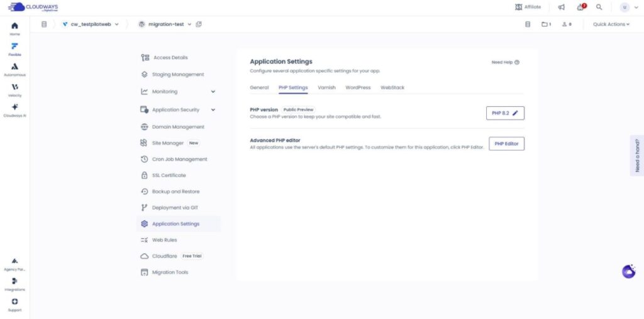Click the Need Help question icon

pos(517,62)
